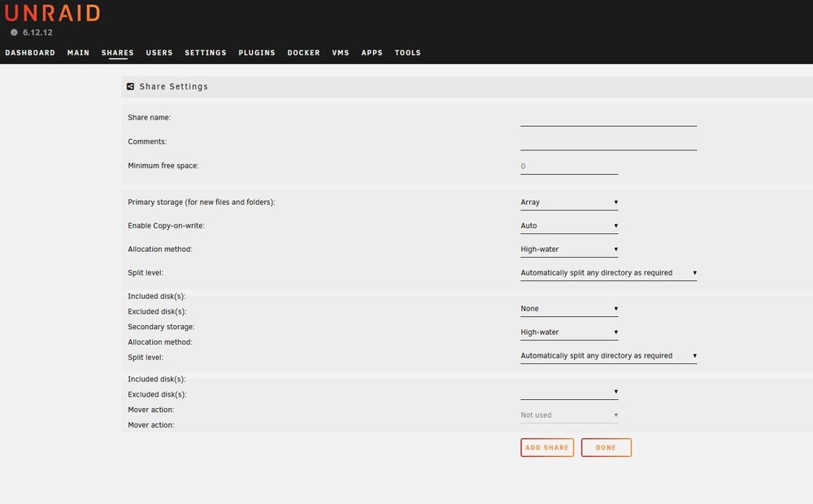Open the Dashboard tab
This screenshot has height=504, width=813.
[x=30, y=52]
